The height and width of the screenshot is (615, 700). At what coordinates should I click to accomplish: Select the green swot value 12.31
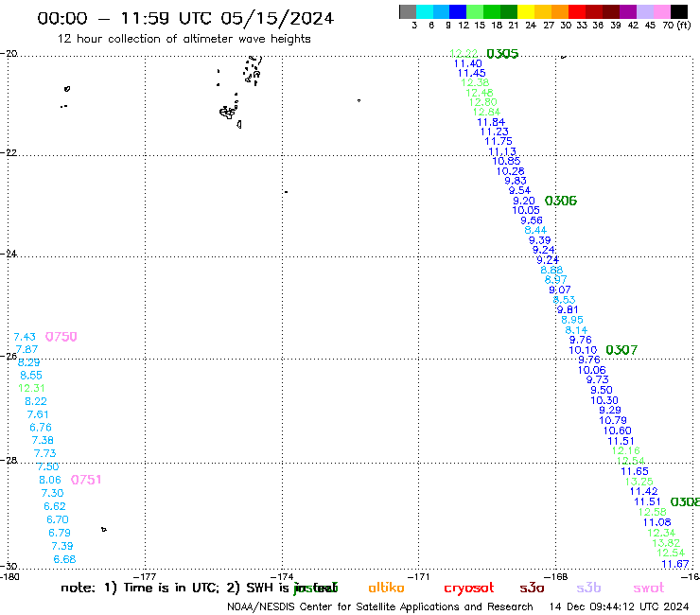31,388
